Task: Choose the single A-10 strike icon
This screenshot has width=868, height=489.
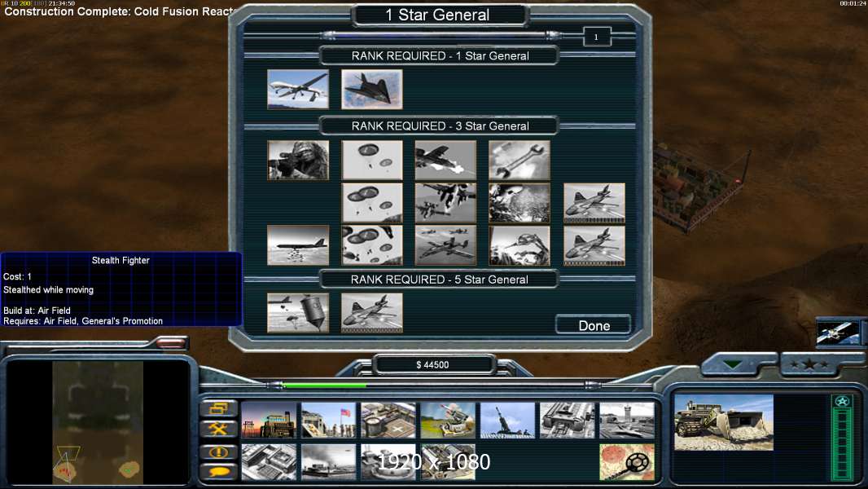Action: [445, 160]
